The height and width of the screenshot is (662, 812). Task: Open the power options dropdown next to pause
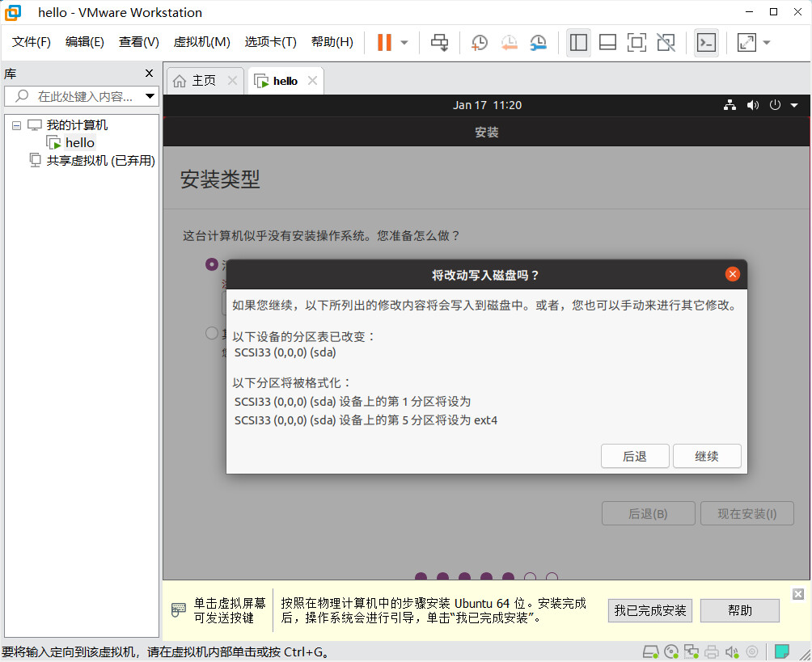coord(405,43)
